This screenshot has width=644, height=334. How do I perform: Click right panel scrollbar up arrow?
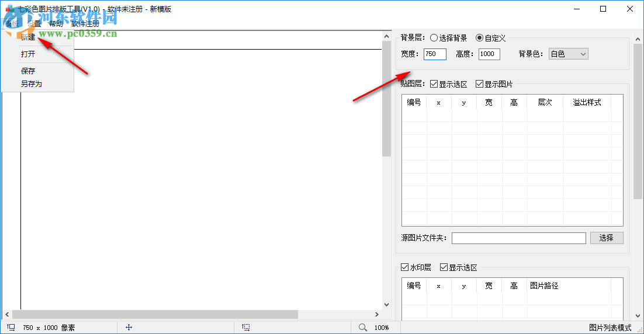click(638, 39)
